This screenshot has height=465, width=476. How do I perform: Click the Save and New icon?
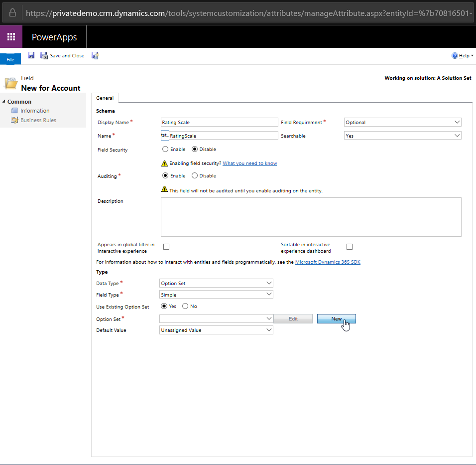[95, 56]
